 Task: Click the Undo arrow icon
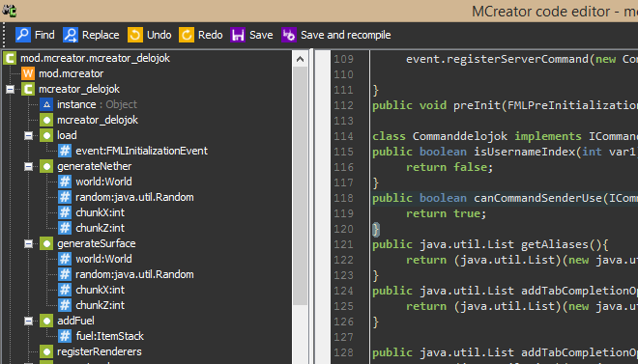coord(135,35)
